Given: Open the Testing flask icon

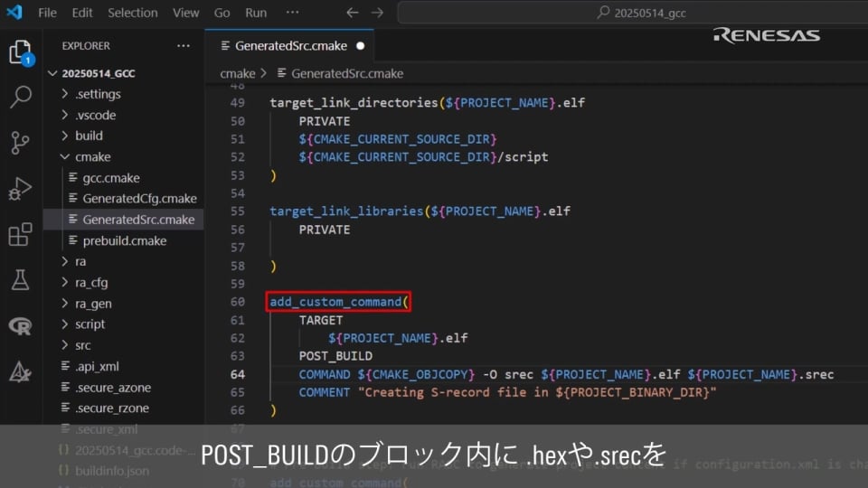Looking at the screenshot, I should click(20, 280).
